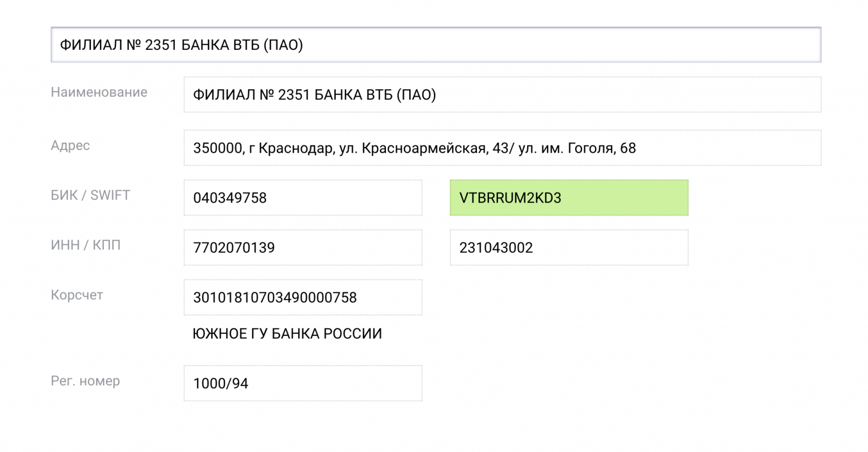Image resolution: width=868 pixels, height=452 pixels.
Task: Click the ИНН / КПП label
Action: coord(84,245)
